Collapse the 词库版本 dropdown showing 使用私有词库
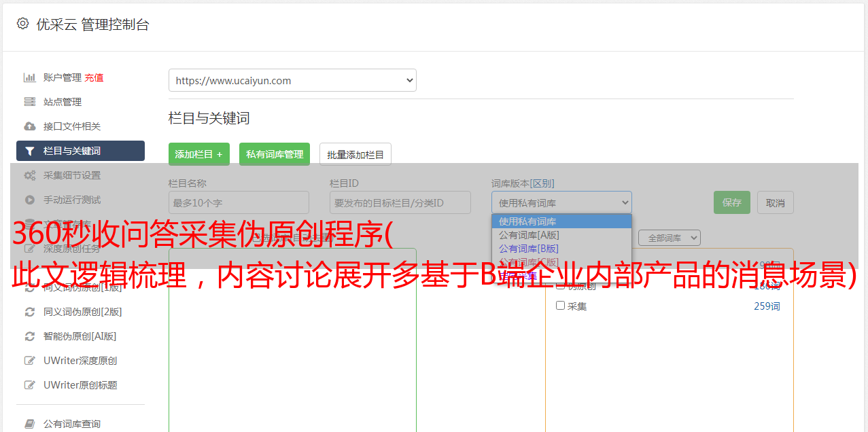868x432 pixels. 561,202
